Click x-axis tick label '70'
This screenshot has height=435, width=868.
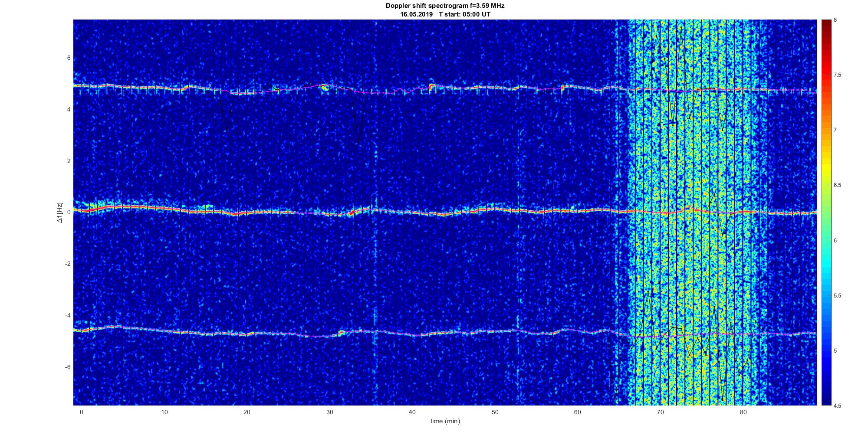pyautogui.click(x=661, y=412)
